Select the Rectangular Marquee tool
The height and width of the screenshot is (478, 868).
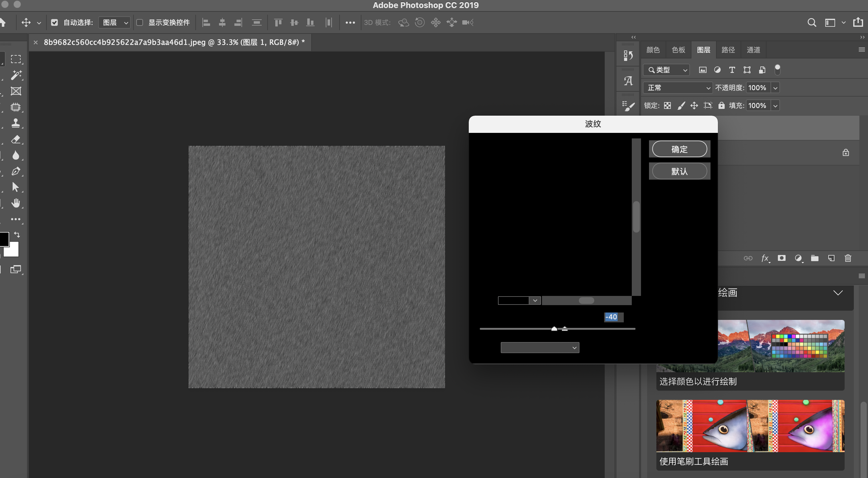[15, 59]
